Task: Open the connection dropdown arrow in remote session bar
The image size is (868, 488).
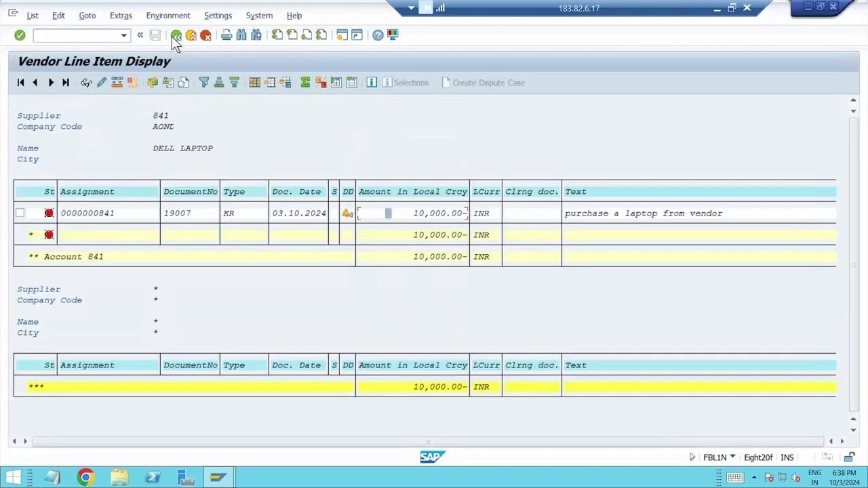Action: pyautogui.click(x=411, y=8)
